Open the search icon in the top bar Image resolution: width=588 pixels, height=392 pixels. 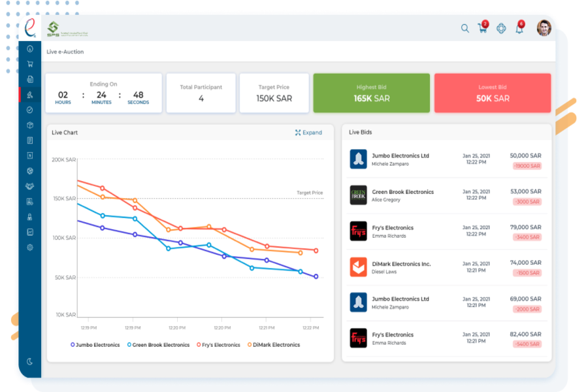click(465, 29)
